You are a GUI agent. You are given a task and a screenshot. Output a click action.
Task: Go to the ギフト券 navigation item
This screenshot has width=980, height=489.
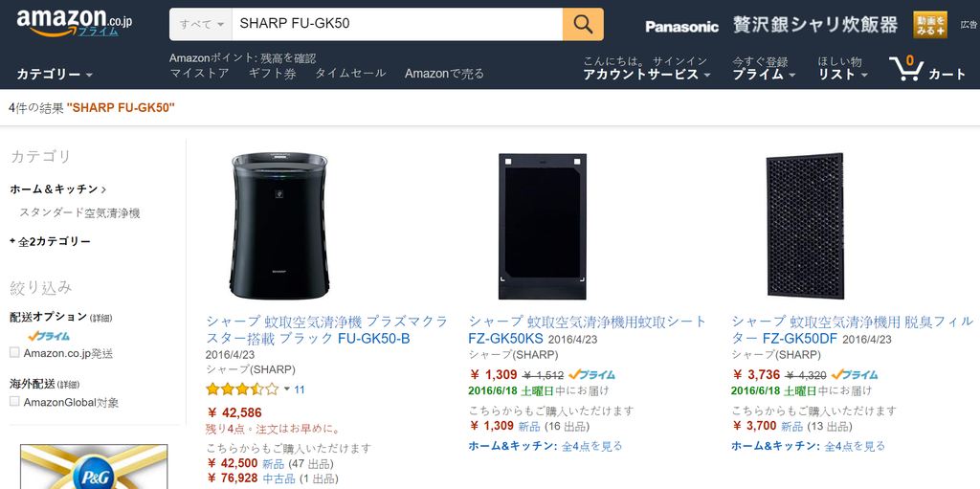click(x=272, y=74)
